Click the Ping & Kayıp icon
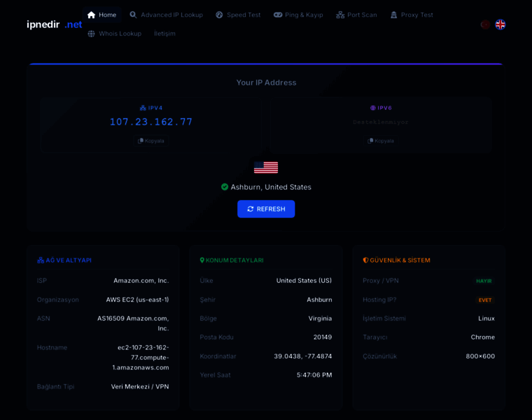This screenshot has width=532, height=420. [278, 15]
